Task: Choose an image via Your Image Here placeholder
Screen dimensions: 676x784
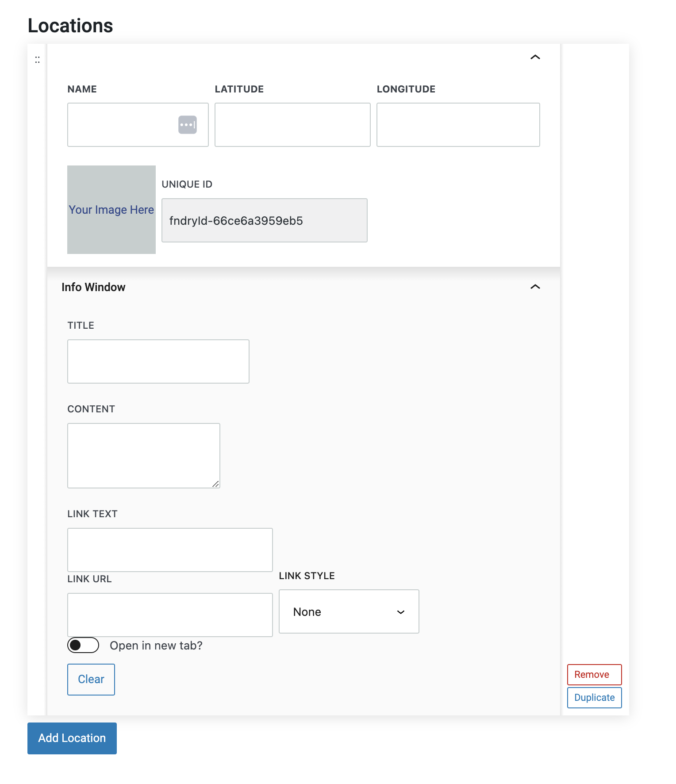Action: click(111, 210)
